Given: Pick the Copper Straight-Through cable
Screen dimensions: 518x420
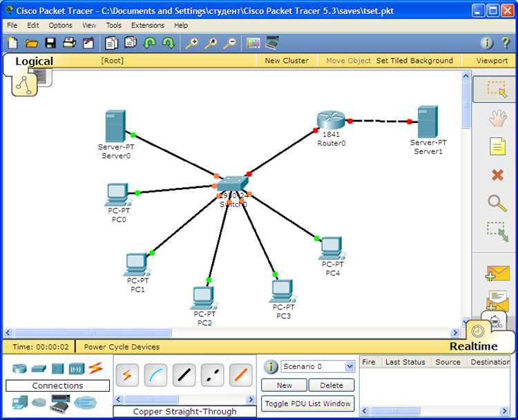Looking at the screenshot, I should click(184, 375).
